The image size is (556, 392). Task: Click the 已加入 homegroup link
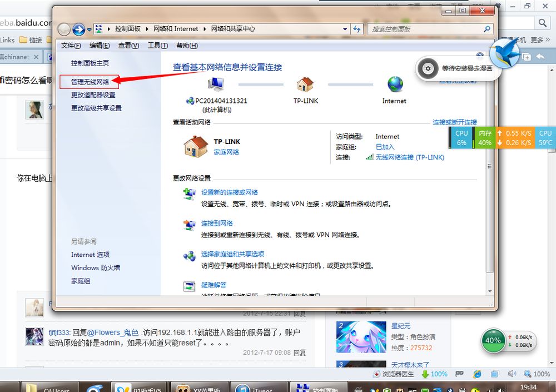click(x=385, y=147)
